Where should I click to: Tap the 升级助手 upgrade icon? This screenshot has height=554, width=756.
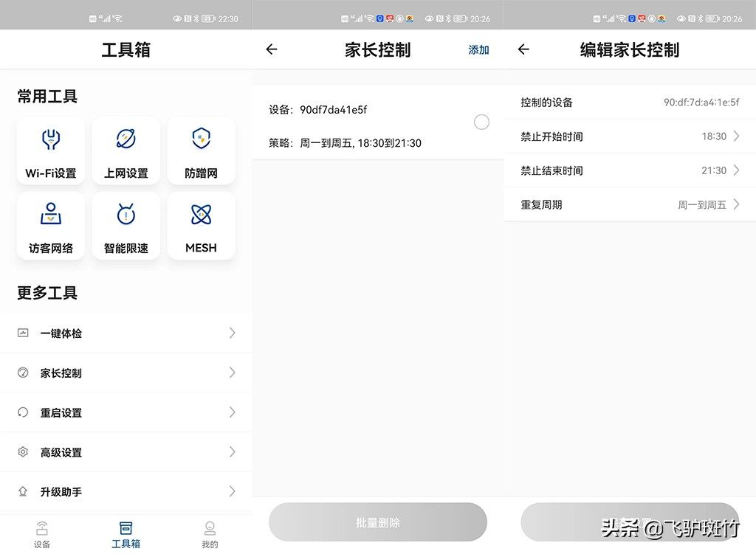tap(23, 491)
